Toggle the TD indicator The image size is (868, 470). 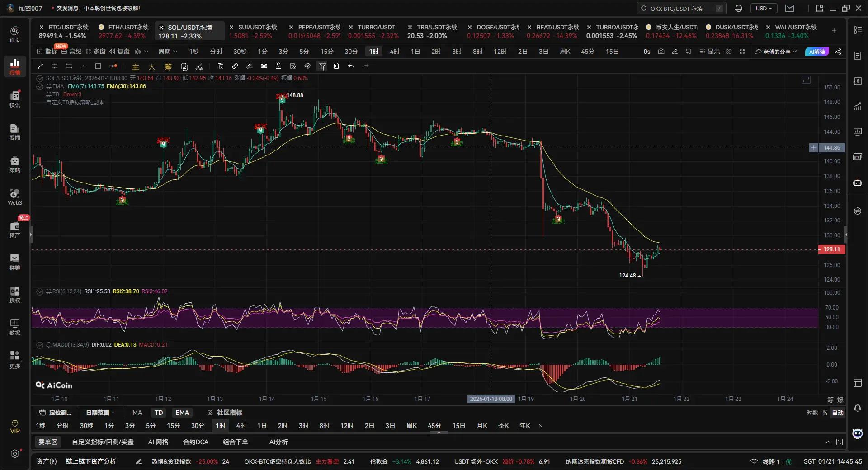click(159, 413)
